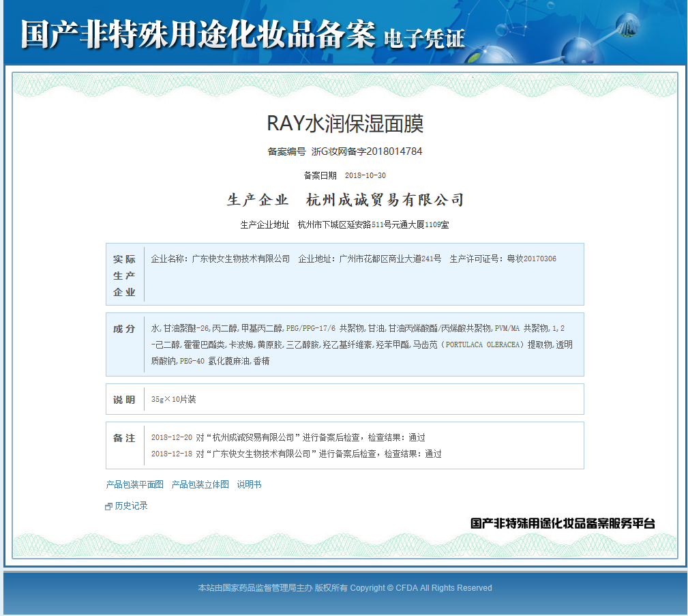Select the filing number 浙G妆网备字2018014784
The width and height of the screenshot is (688, 616).
click(367, 151)
